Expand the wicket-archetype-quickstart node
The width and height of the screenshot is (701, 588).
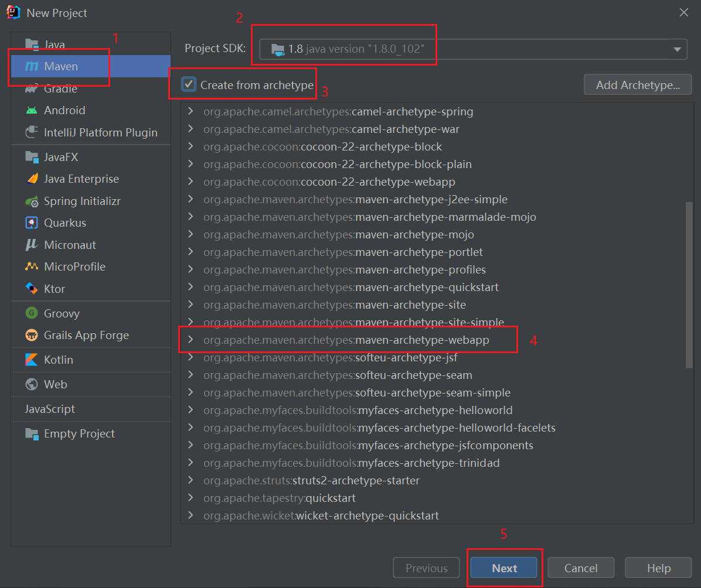[191, 515]
